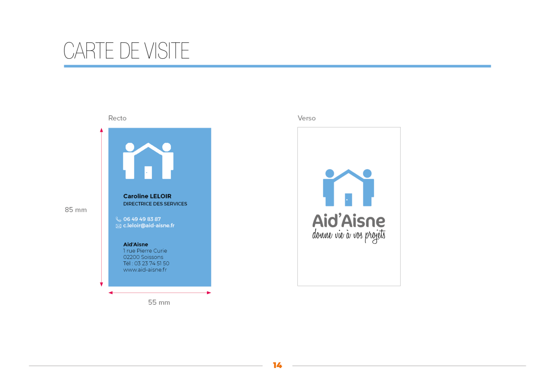Click the orange page number 14
Image resolution: width=555 pixels, height=392 pixels.
point(277,365)
